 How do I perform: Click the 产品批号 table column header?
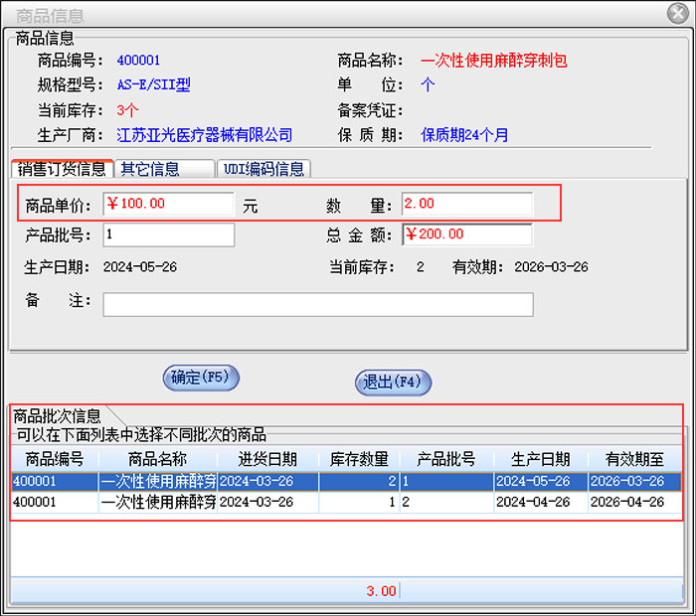point(445,459)
